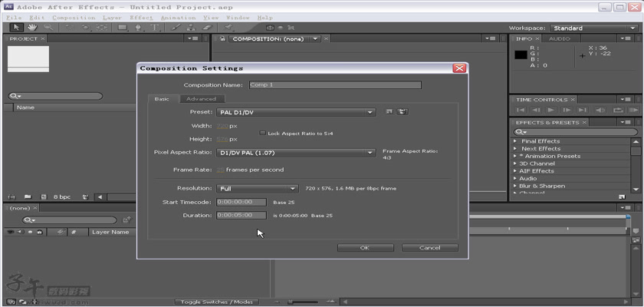Toggle the viewer lock icon in Composition panel
Viewport: 644px width, 307px height.
(x=222, y=38)
